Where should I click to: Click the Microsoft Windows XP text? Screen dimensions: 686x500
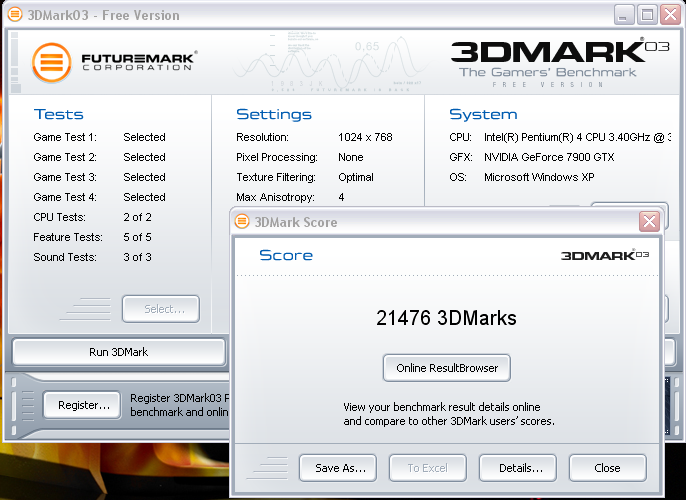(539, 177)
